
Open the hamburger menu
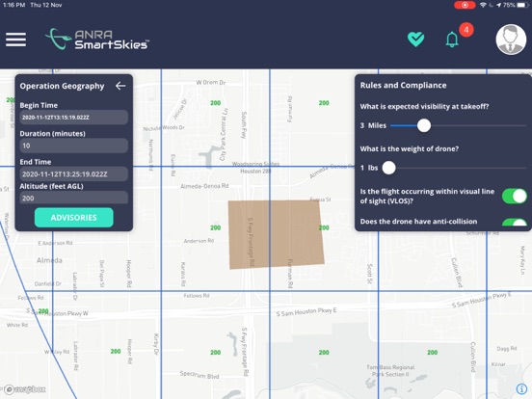(16, 40)
